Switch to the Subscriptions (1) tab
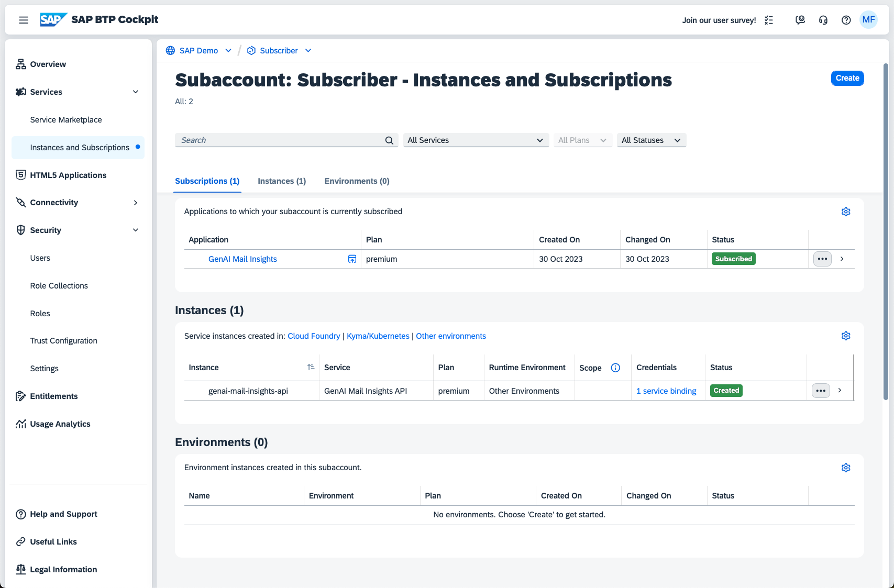Viewport: 894px width, 588px height. [207, 181]
